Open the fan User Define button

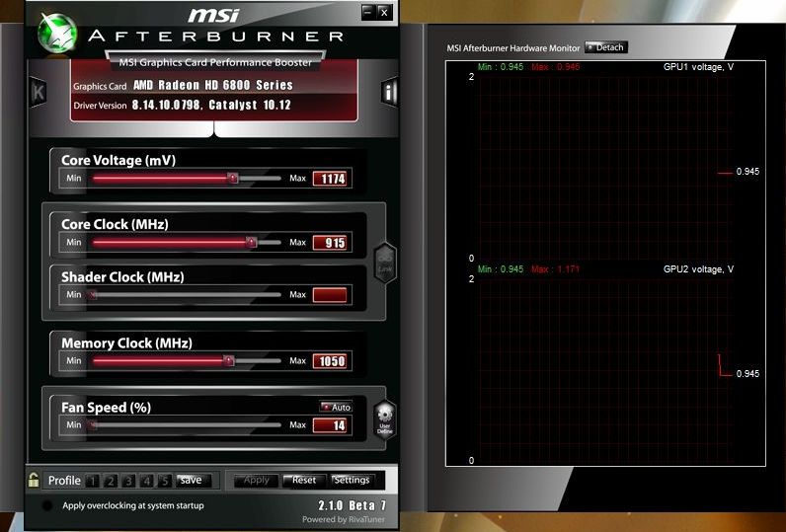pyautogui.click(x=385, y=419)
